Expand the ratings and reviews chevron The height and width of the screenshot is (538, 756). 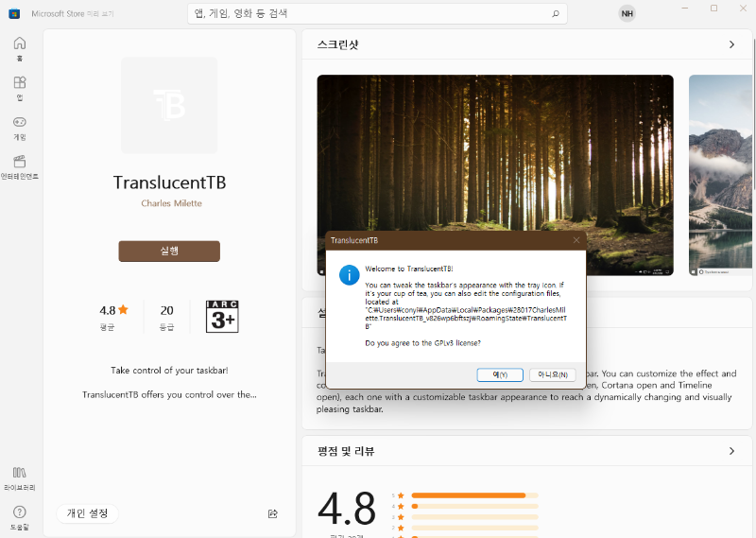(731, 451)
